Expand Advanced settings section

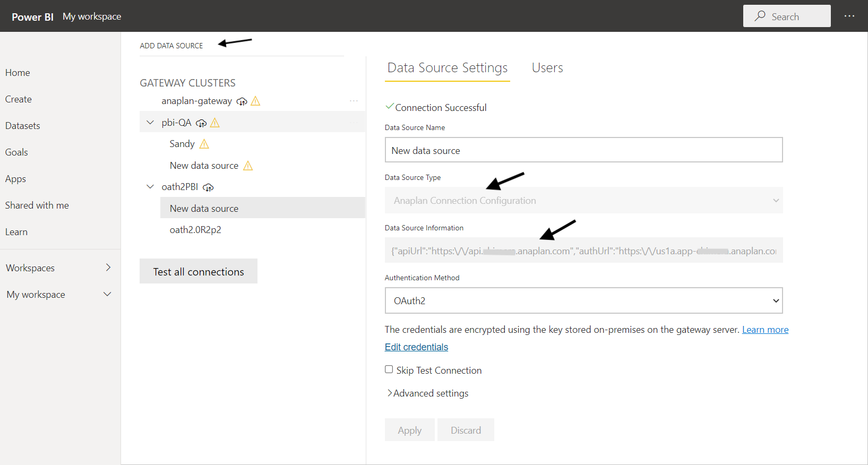428,393
